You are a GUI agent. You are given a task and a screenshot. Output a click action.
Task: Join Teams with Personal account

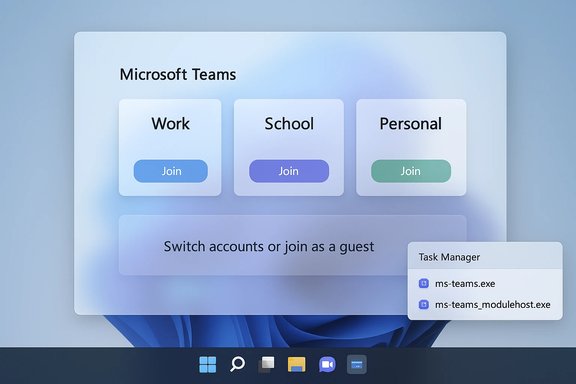(411, 171)
